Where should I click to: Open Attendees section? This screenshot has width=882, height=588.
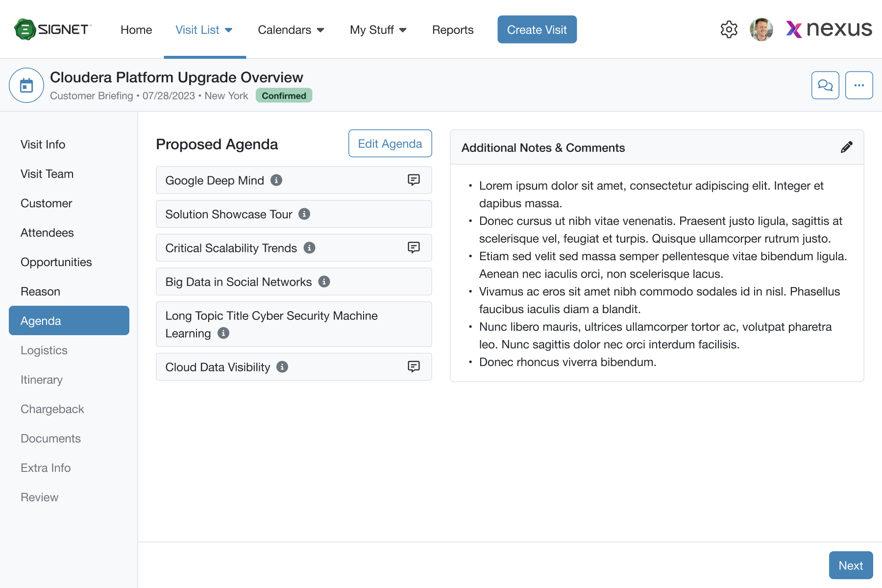[69, 233]
